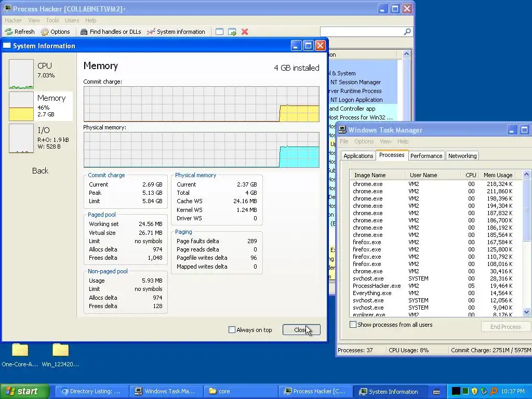Click the black square system tray icon

[456, 391]
